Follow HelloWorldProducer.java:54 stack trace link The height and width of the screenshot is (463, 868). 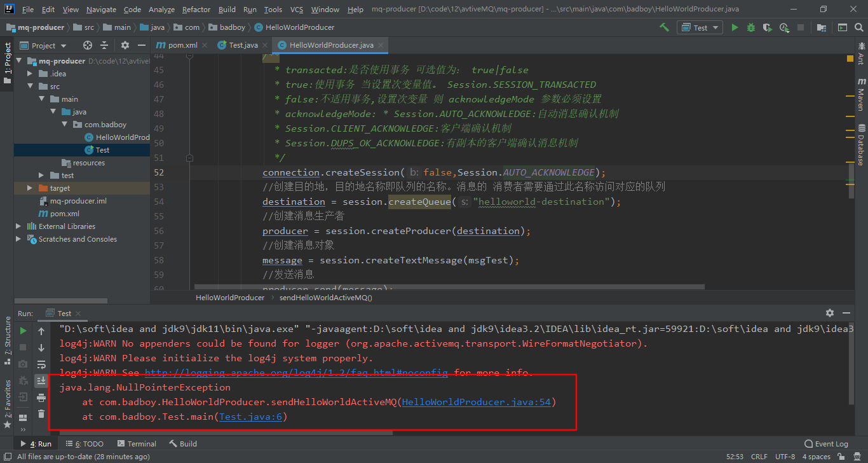pos(477,402)
